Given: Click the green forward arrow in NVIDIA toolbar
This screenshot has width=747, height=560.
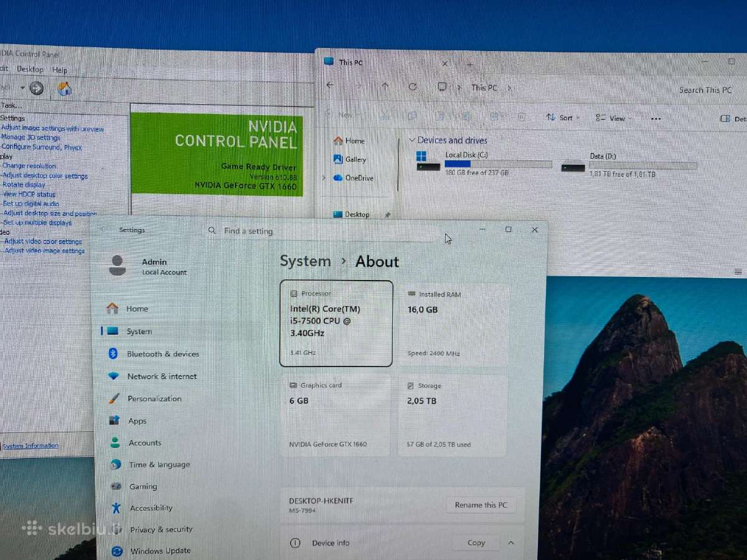Looking at the screenshot, I should coord(37,88).
